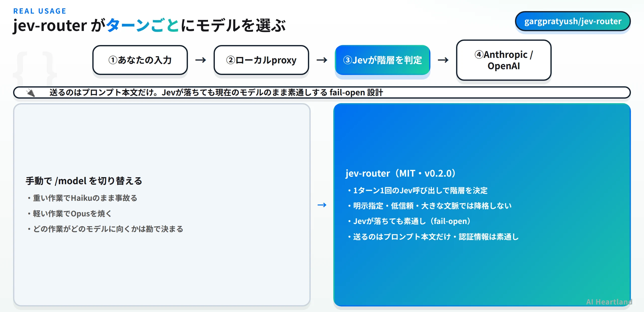The height and width of the screenshot is (312, 644).
Task: Click the gargpratyush/jev-router repository badge
Action: click(573, 21)
